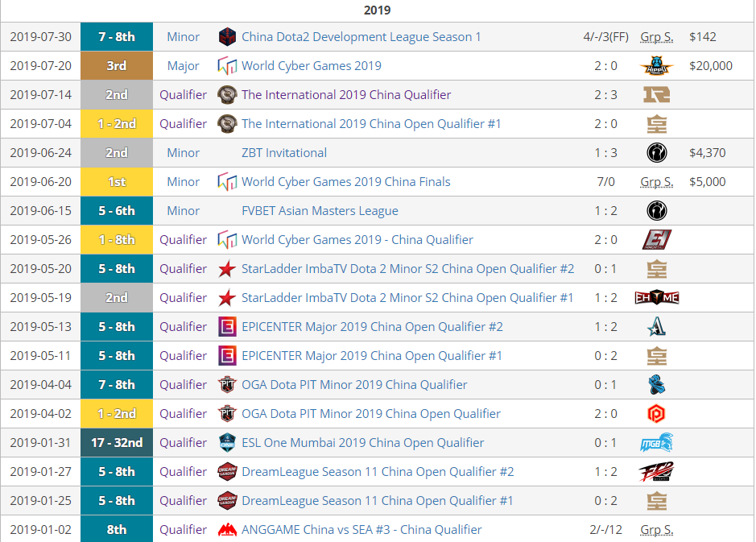Click Grp S. in the 2019-07-30 row
This screenshot has height=542, width=756.
[656, 37]
